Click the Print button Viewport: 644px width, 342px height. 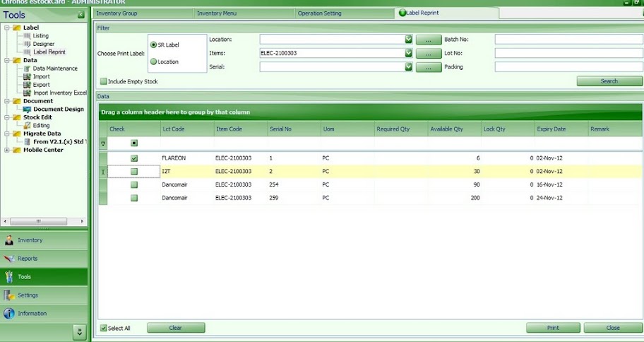pyautogui.click(x=553, y=328)
